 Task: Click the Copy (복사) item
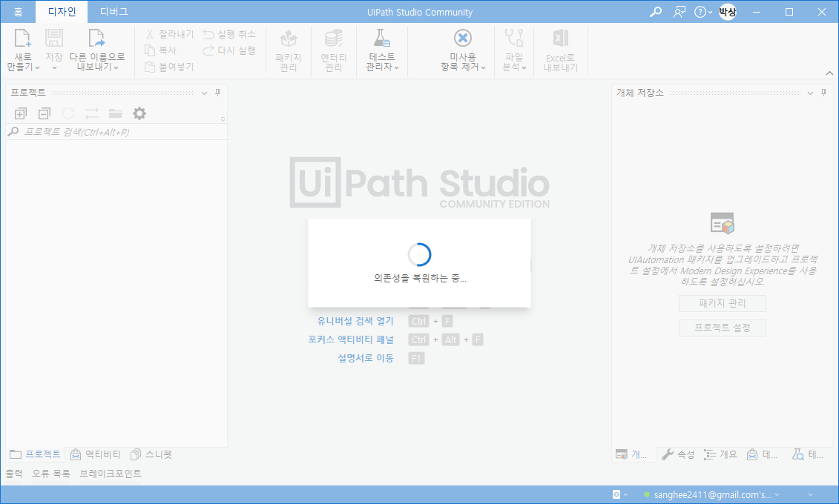[x=161, y=50]
